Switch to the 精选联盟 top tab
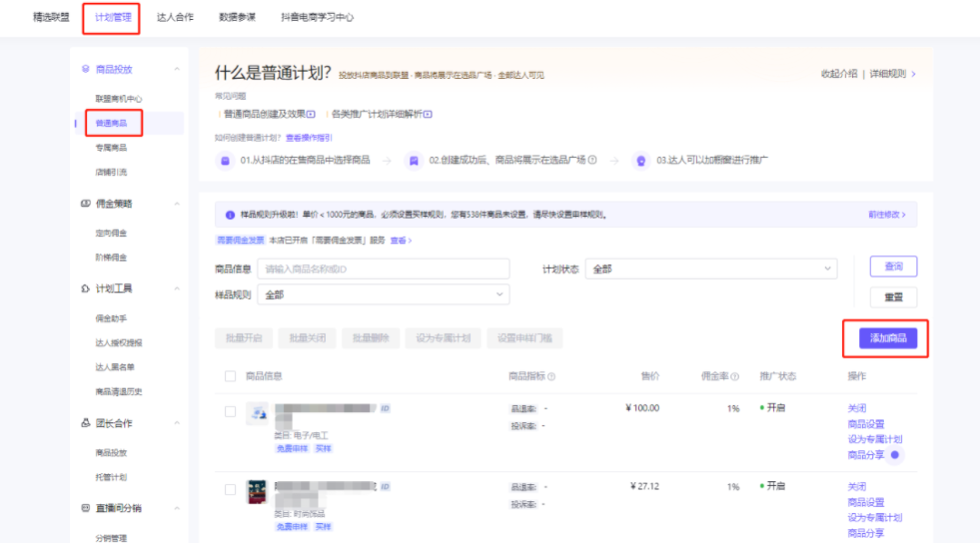 click(x=51, y=17)
